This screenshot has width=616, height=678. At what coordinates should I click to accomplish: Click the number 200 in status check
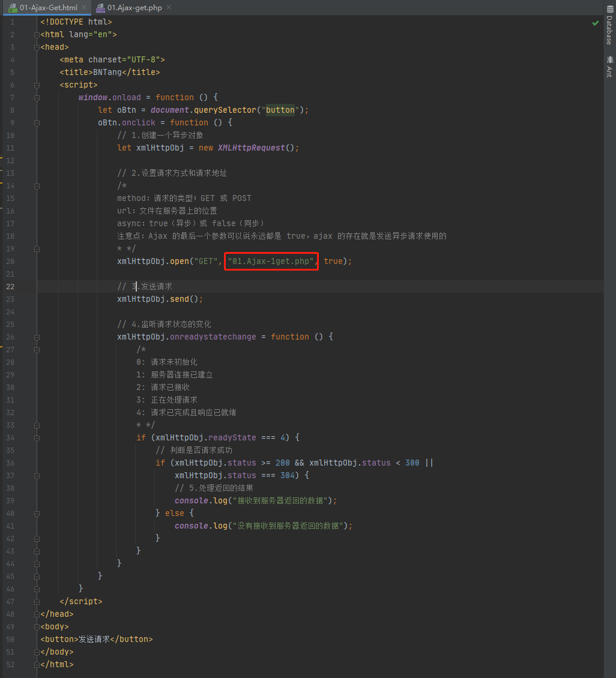[282, 463]
